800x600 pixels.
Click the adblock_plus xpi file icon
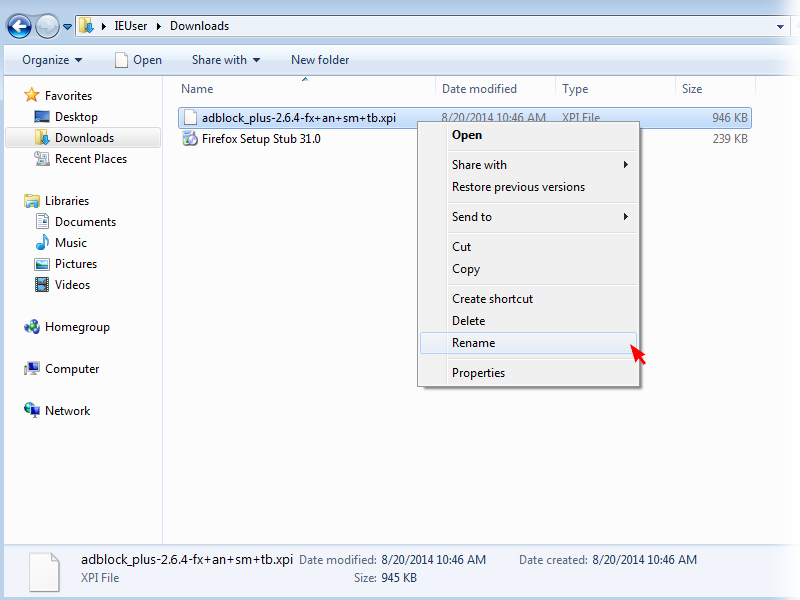190,117
